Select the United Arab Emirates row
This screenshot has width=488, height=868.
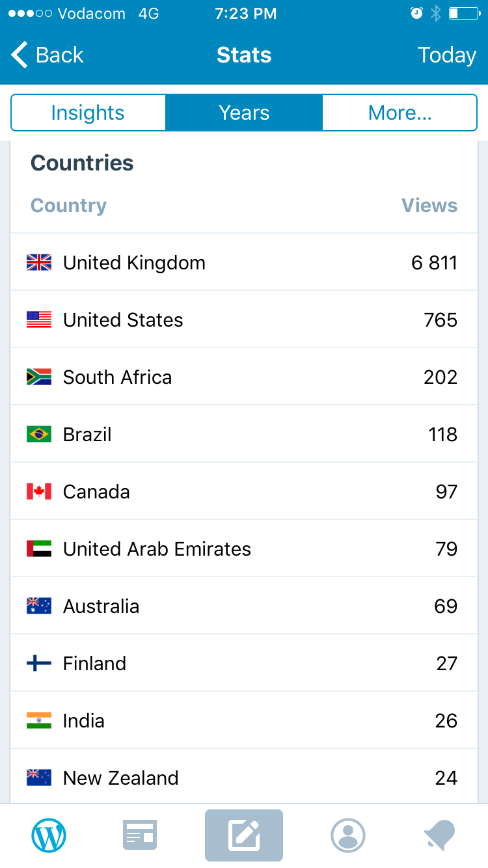pyautogui.click(x=244, y=549)
